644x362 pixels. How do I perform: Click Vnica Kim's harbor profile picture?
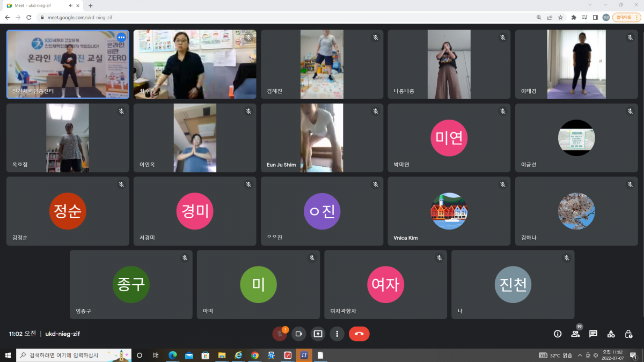tap(449, 211)
